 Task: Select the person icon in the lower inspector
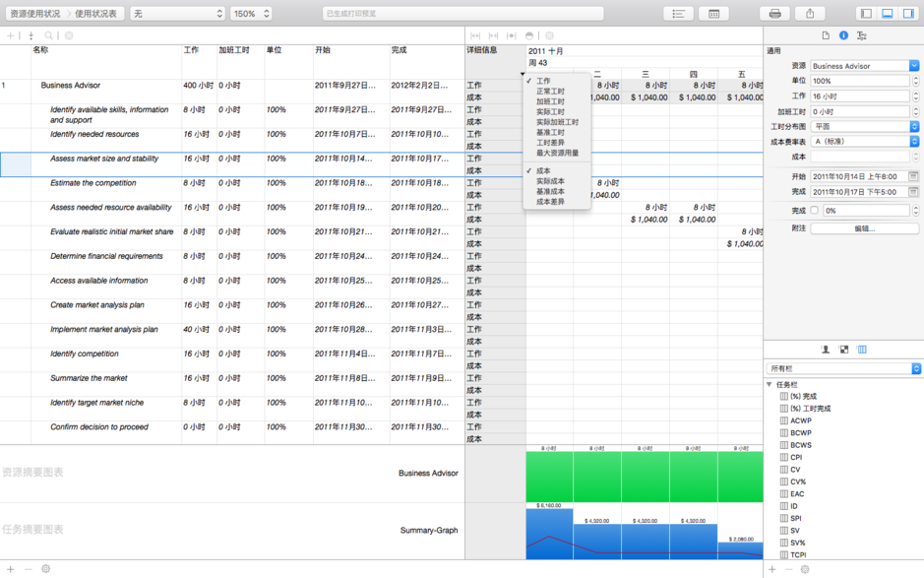point(826,350)
